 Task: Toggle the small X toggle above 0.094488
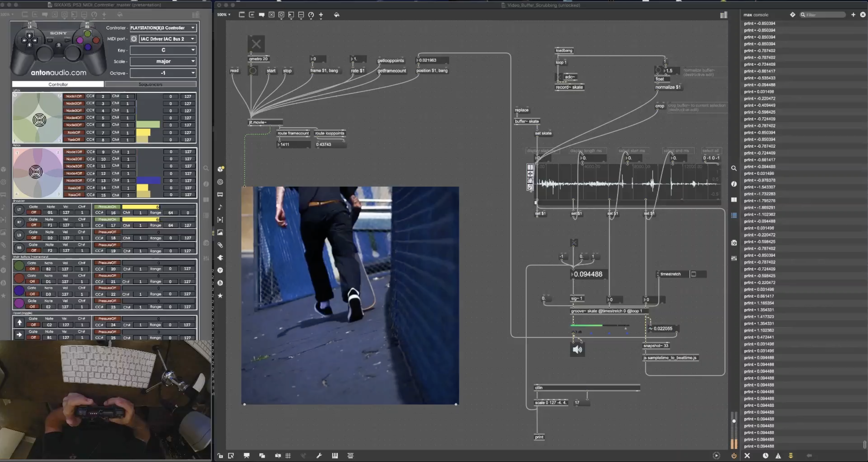coord(574,242)
